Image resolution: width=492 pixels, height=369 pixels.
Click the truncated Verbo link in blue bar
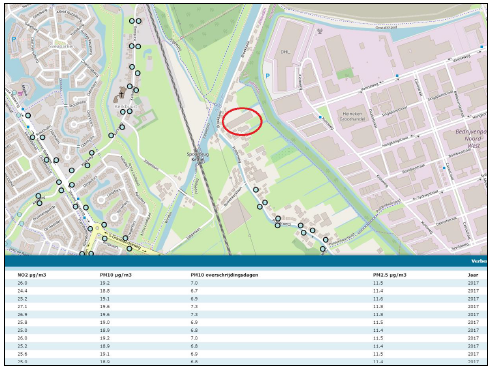pyautogui.click(x=479, y=261)
